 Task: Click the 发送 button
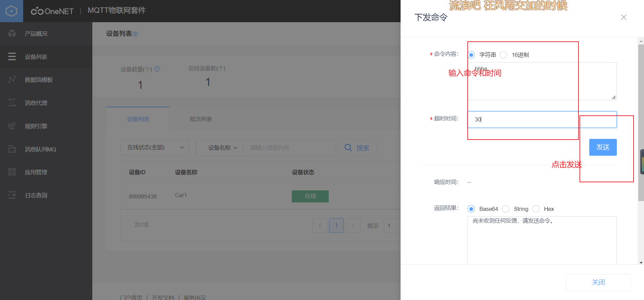(603, 147)
